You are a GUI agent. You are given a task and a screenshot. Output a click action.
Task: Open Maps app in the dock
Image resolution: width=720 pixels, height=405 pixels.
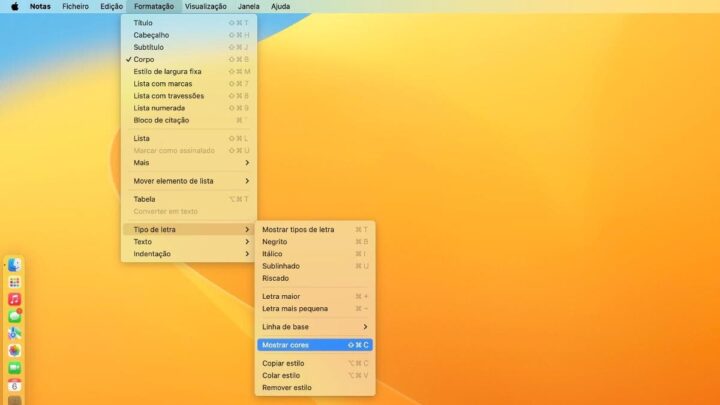pos(14,333)
